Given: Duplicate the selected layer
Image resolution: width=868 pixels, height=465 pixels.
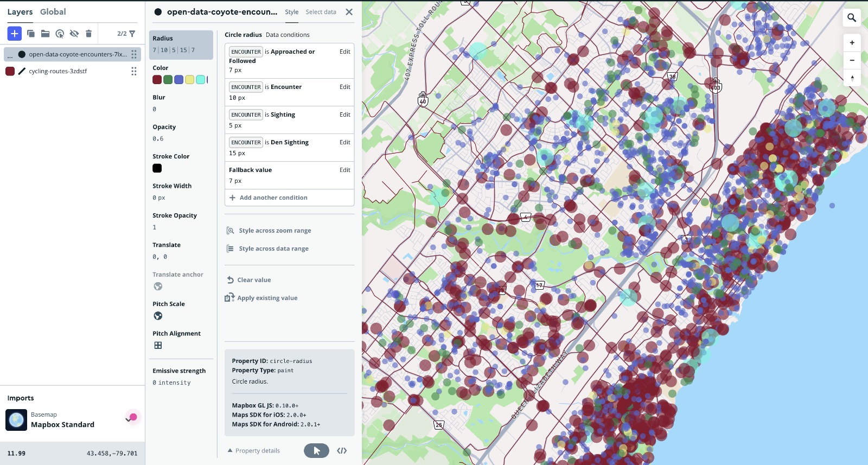Looking at the screenshot, I should [31, 34].
